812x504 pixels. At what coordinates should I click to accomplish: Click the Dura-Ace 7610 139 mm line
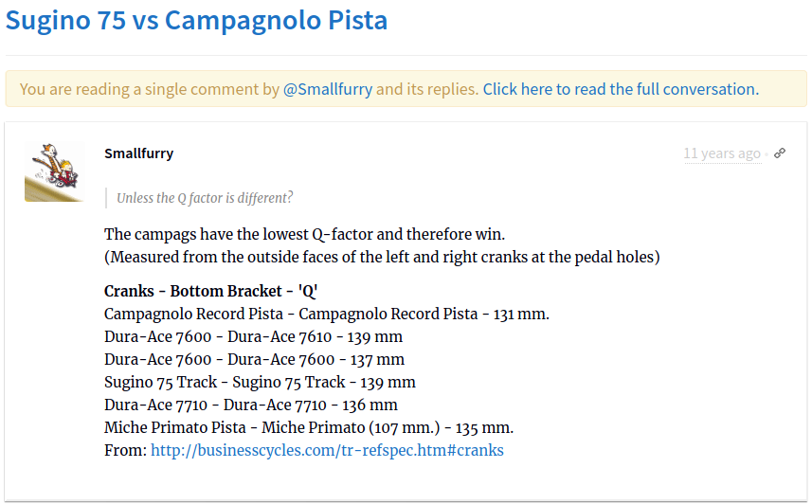253,336
